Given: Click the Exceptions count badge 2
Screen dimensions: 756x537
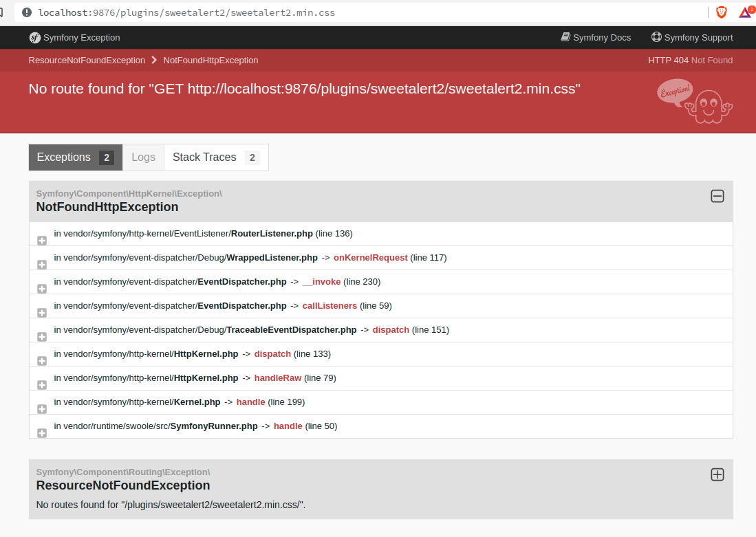Looking at the screenshot, I should [107, 157].
